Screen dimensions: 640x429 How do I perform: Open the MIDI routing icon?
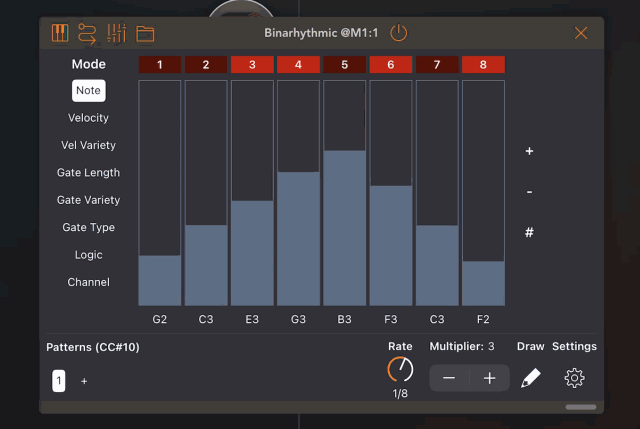pos(87,33)
